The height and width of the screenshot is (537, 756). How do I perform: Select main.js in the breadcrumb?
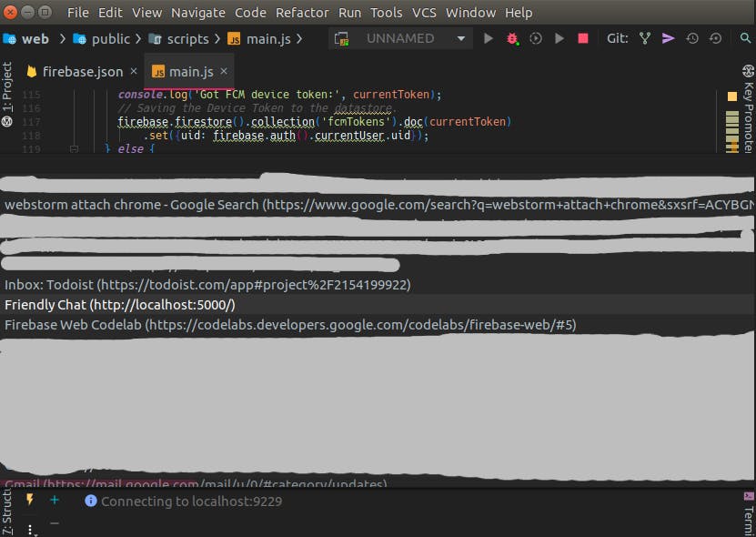(x=259, y=38)
